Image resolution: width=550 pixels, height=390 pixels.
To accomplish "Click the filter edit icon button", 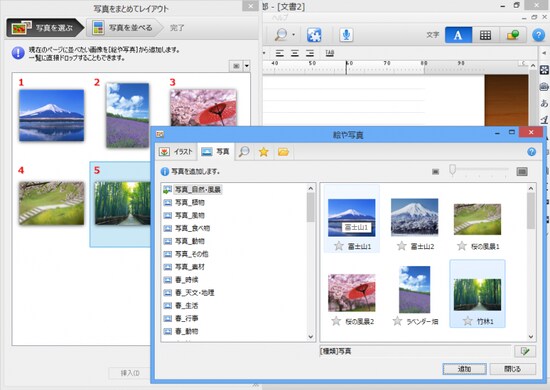I will 525,351.
